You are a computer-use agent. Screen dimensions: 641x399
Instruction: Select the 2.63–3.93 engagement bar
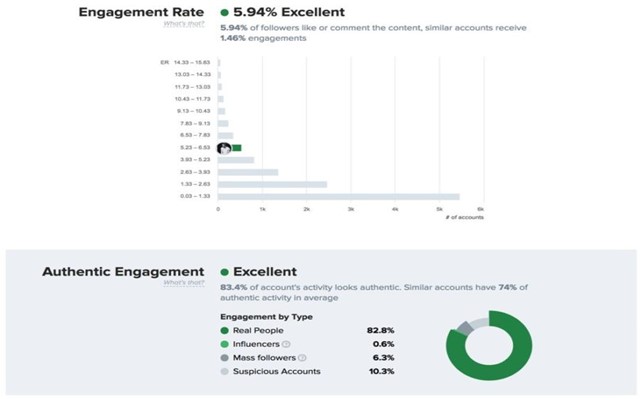(x=248, y=172)
